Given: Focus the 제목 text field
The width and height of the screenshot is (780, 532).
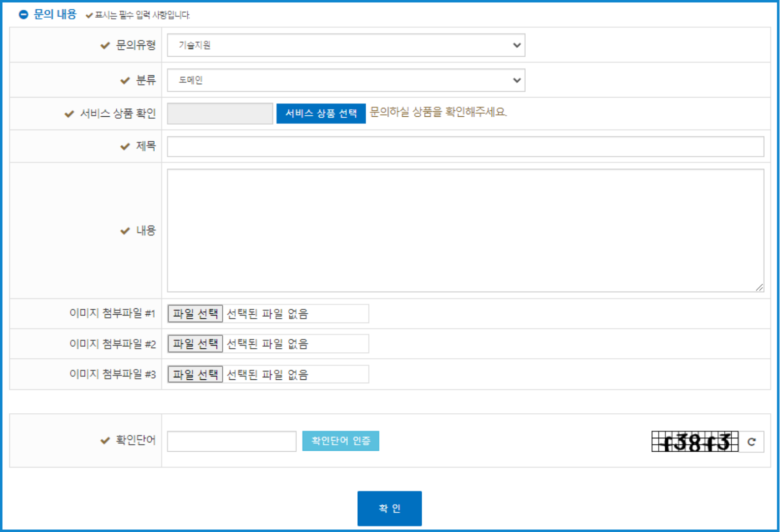Looking at the screenshot, I should (465, 147).
